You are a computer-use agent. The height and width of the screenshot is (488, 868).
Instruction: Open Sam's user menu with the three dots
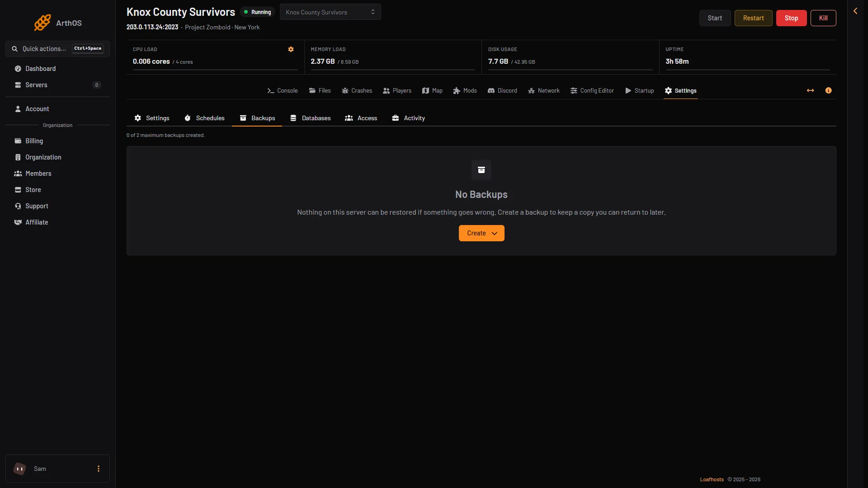99,469
